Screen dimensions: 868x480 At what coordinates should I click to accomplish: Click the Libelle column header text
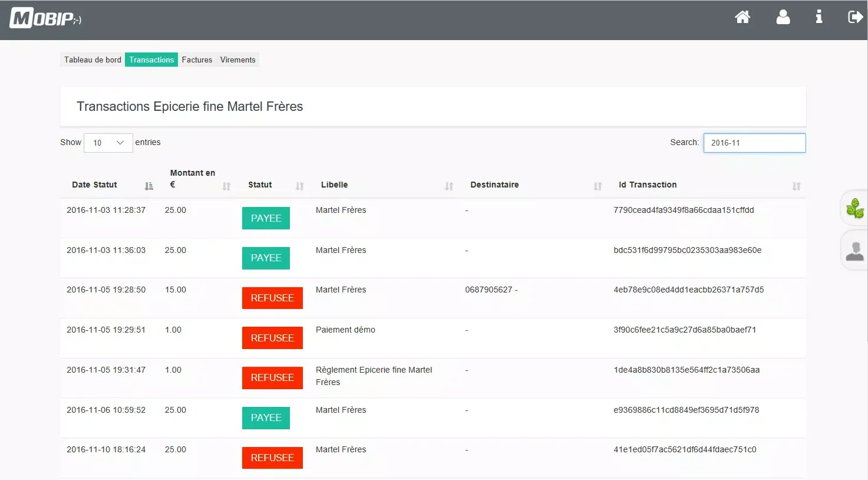pos(334,185)
